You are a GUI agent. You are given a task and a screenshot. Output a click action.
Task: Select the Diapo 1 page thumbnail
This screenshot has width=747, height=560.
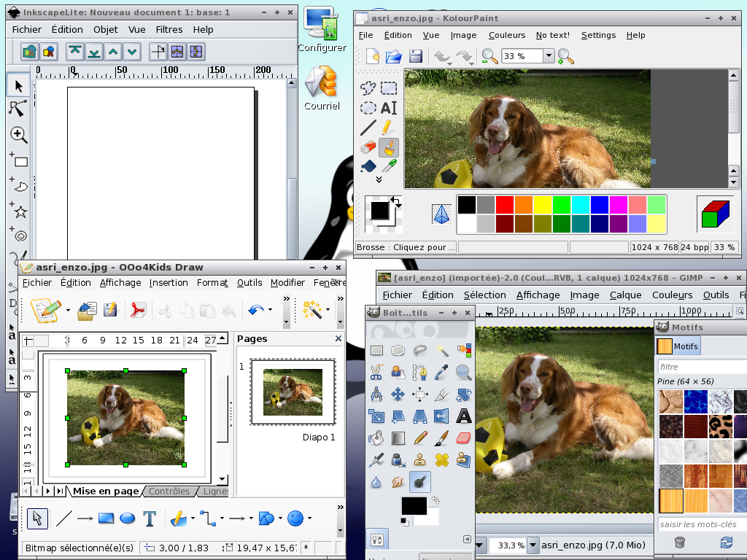(293, 392)
